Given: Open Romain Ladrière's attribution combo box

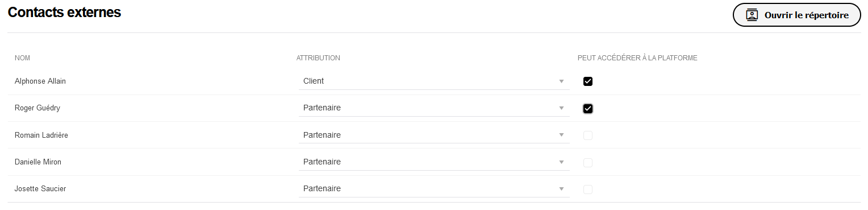Looking at the screenshot, I should click(x=434, y=135).
